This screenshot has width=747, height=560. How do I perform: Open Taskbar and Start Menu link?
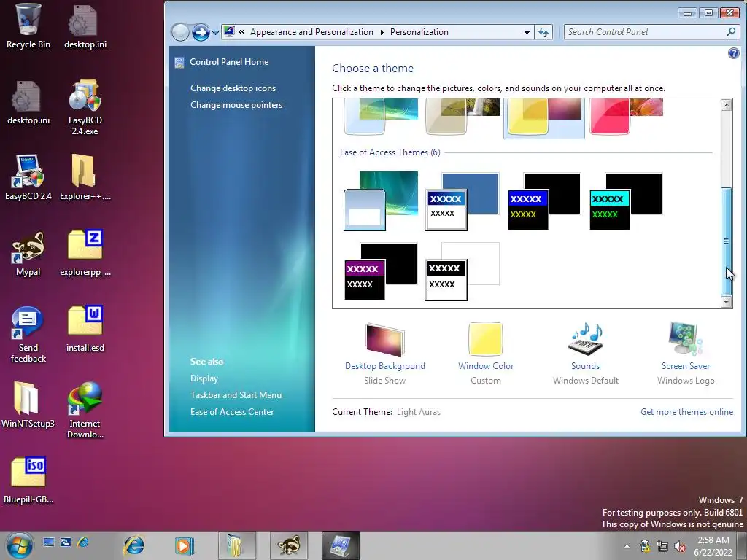click(236, 394)
